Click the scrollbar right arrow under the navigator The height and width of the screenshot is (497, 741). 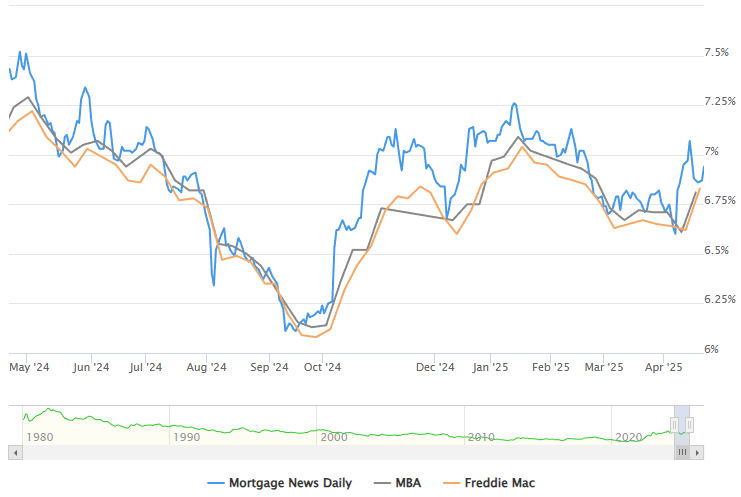tap(698, 452)
